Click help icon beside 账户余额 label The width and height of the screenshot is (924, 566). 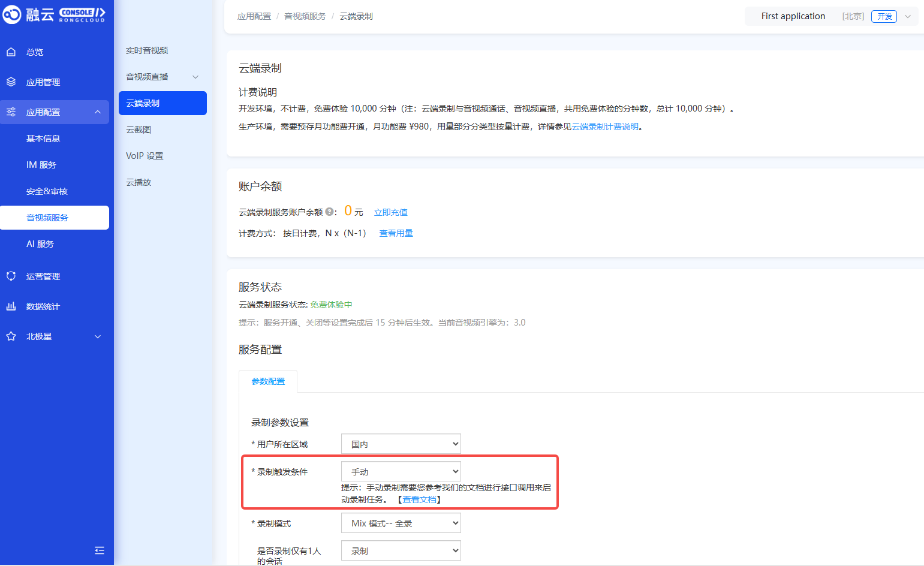(329, 212)
